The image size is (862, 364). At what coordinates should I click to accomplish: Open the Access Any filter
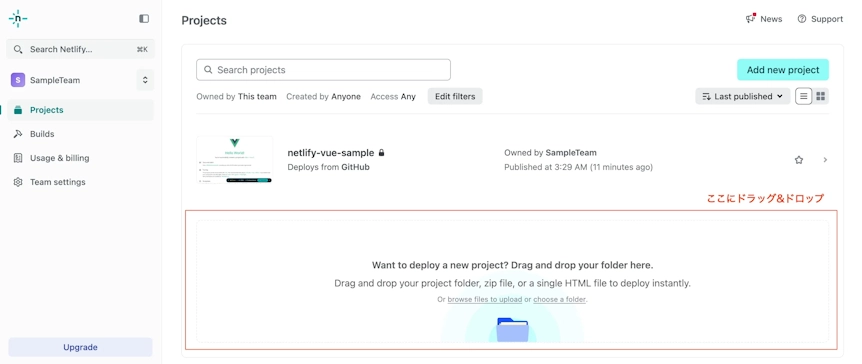pos(393,96)
